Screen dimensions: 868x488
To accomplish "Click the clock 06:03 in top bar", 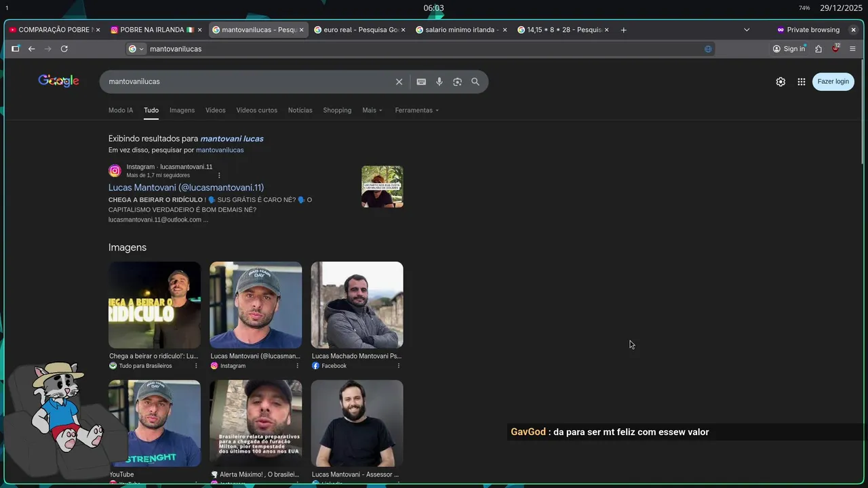I will tap(434, 8).
